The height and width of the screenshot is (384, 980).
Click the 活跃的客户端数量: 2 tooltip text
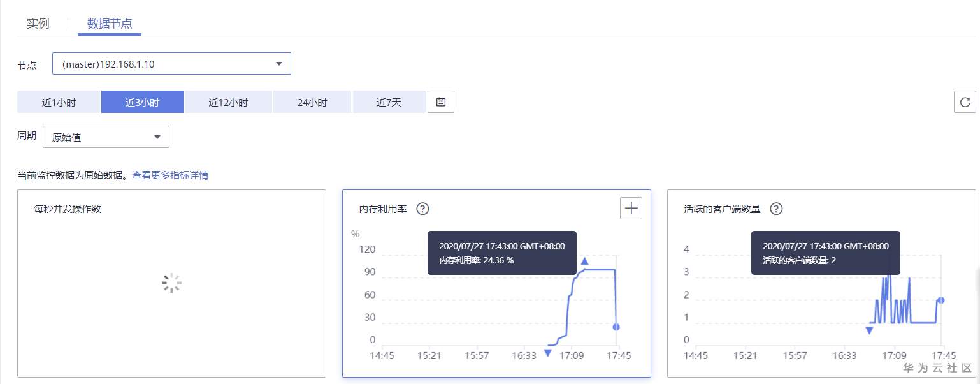pyautogui.click(x=800, y=260)
